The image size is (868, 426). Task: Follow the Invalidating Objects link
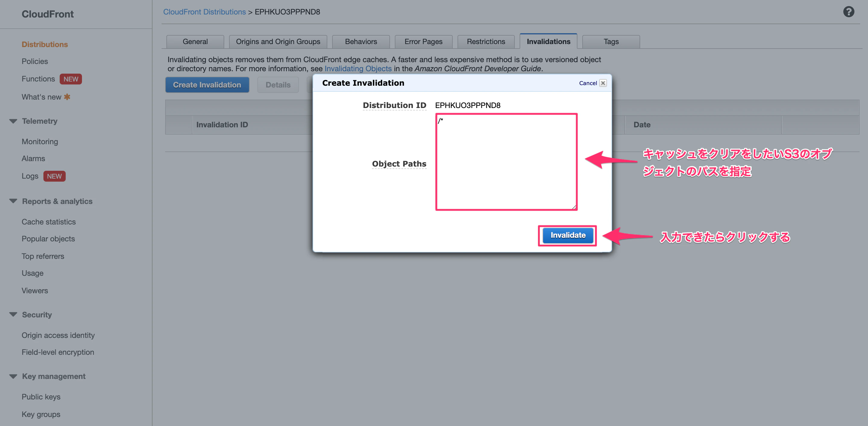pos(358,68)
